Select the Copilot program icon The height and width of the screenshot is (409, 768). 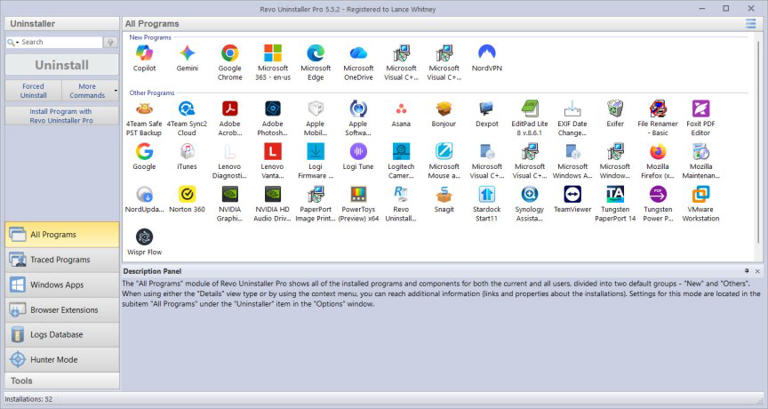click(x=144, y=53)
